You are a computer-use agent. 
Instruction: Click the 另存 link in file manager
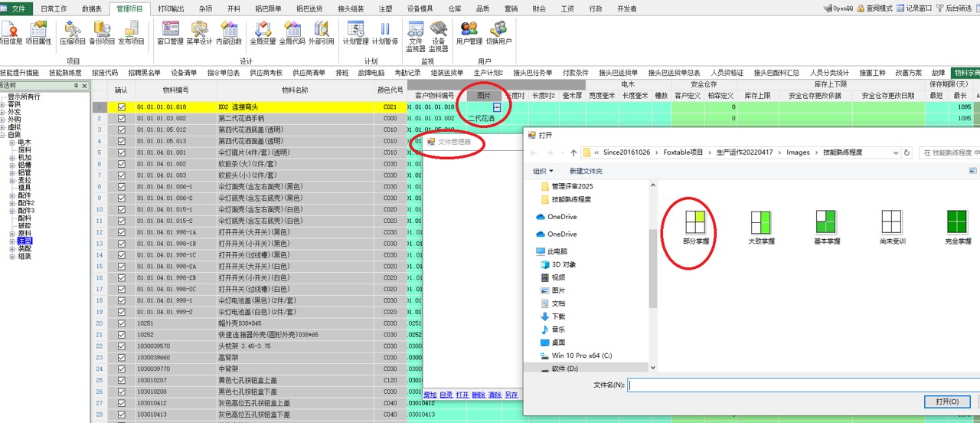[511, 395]
